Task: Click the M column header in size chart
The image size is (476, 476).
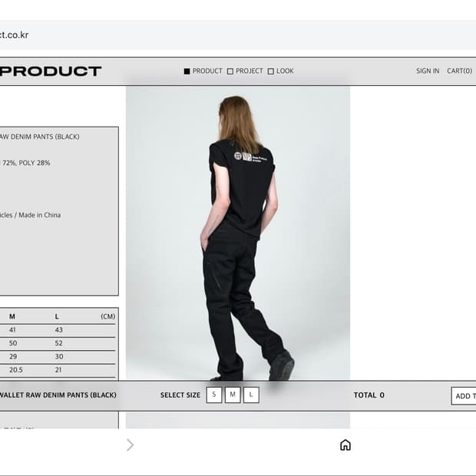Action: click(x=12, y=316)
